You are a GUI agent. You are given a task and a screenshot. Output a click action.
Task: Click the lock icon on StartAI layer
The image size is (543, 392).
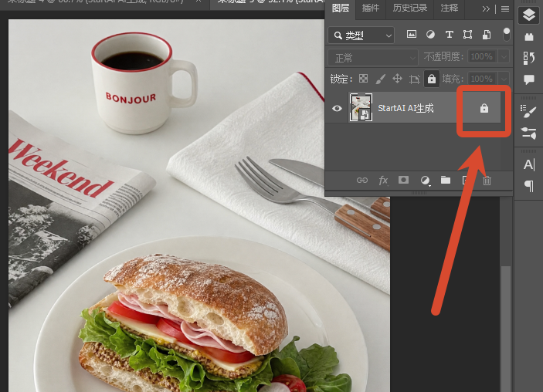click(x=484, y=108)
